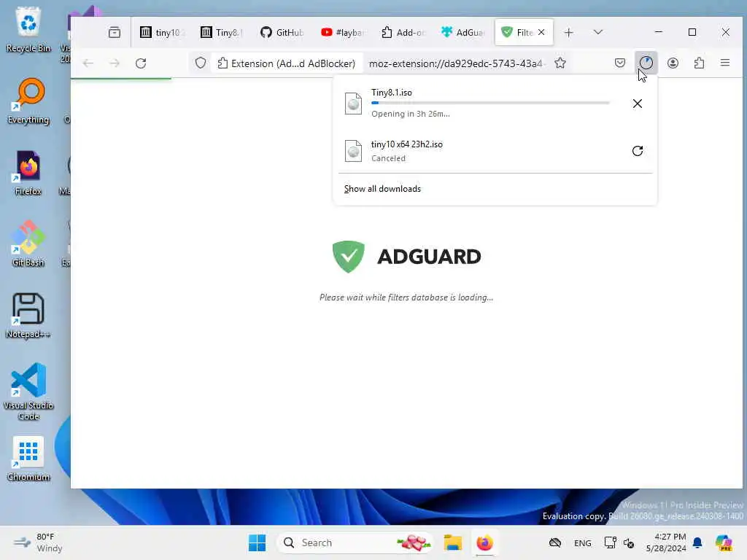Open the Windows Start menu
This screenshot has width=747, height=560.
point(258,542)
